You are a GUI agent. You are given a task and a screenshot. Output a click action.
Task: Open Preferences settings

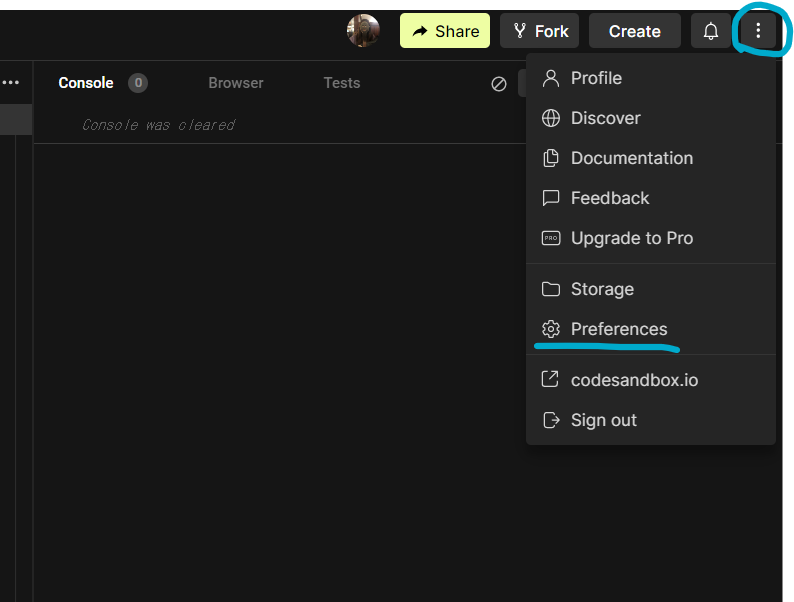tap(618, 329)
